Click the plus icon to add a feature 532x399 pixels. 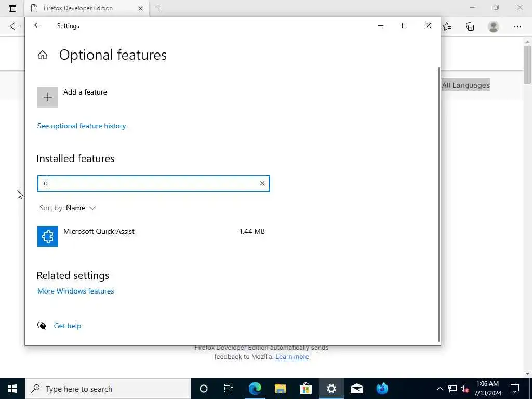click(47, 97)
